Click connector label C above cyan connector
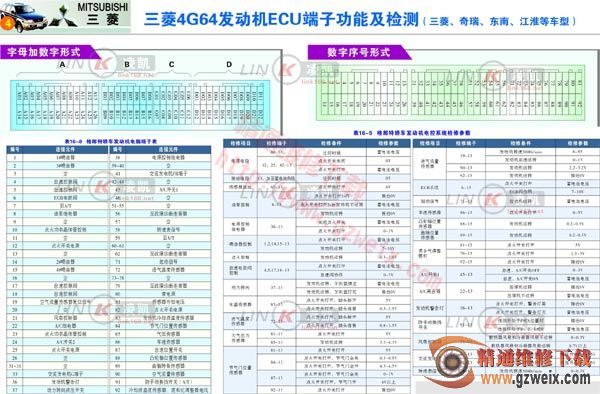 point(171,64)
